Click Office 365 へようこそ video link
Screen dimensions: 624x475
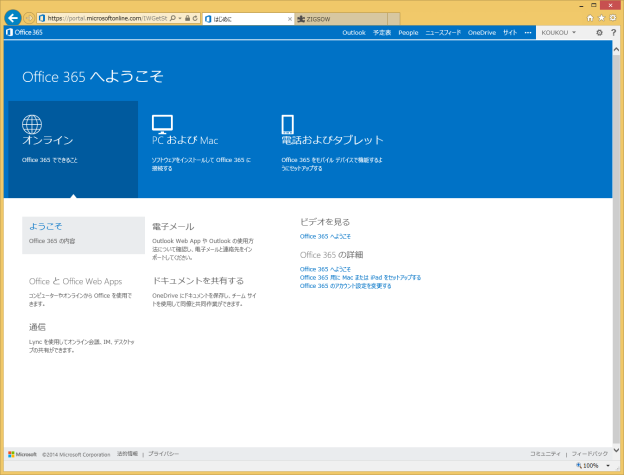click(325, 236)
